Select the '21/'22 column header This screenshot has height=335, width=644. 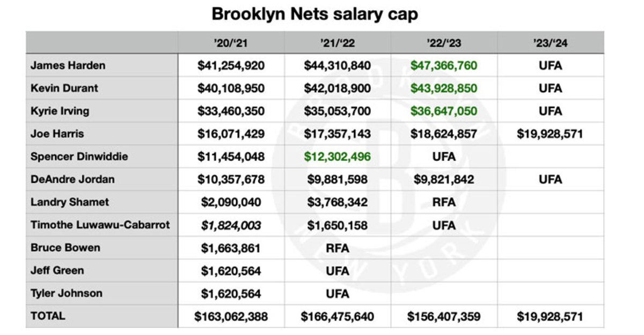pos(337,42)
